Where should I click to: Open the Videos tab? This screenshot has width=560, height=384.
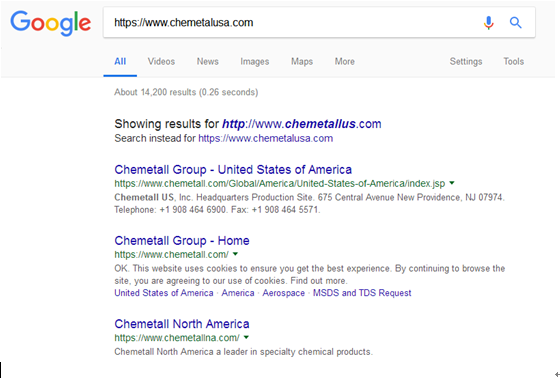tap(161, 61)
